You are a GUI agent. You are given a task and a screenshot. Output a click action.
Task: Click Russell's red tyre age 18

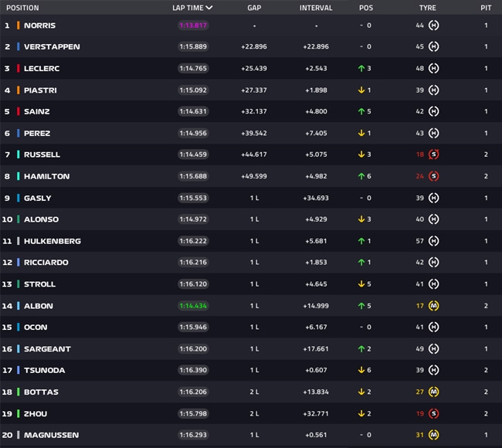[419, 154]
